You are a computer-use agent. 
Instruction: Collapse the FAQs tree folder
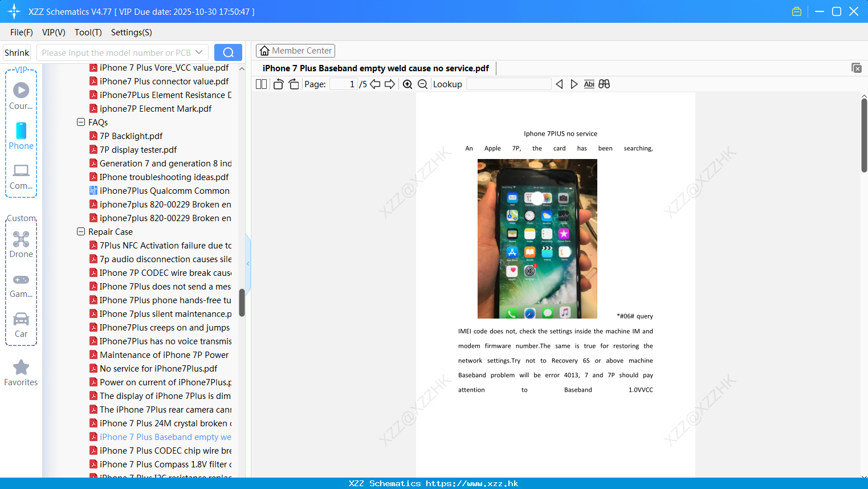tap(81, 123)
